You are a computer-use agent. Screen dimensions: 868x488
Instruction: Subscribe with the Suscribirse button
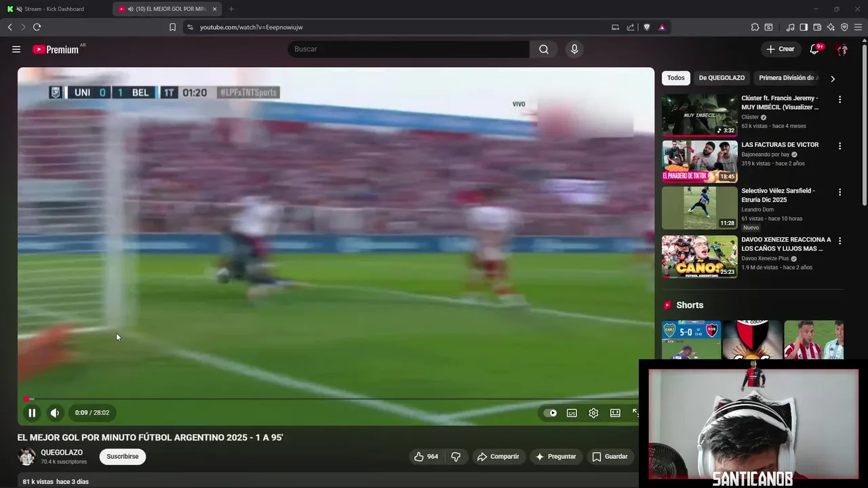(123, 457)
